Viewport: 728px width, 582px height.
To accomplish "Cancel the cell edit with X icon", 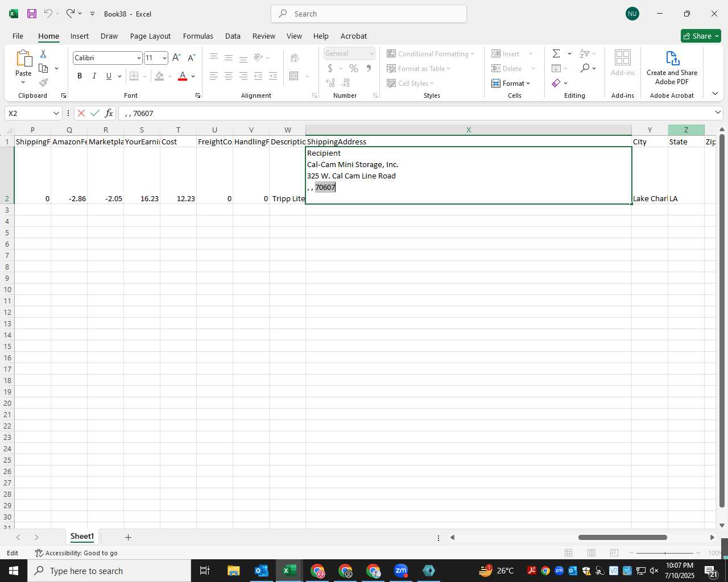I will click(x=81, y=113).
